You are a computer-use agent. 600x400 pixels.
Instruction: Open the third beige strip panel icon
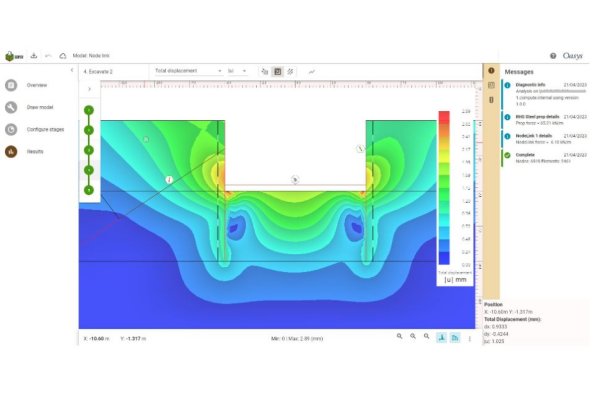tap(491, 100)
